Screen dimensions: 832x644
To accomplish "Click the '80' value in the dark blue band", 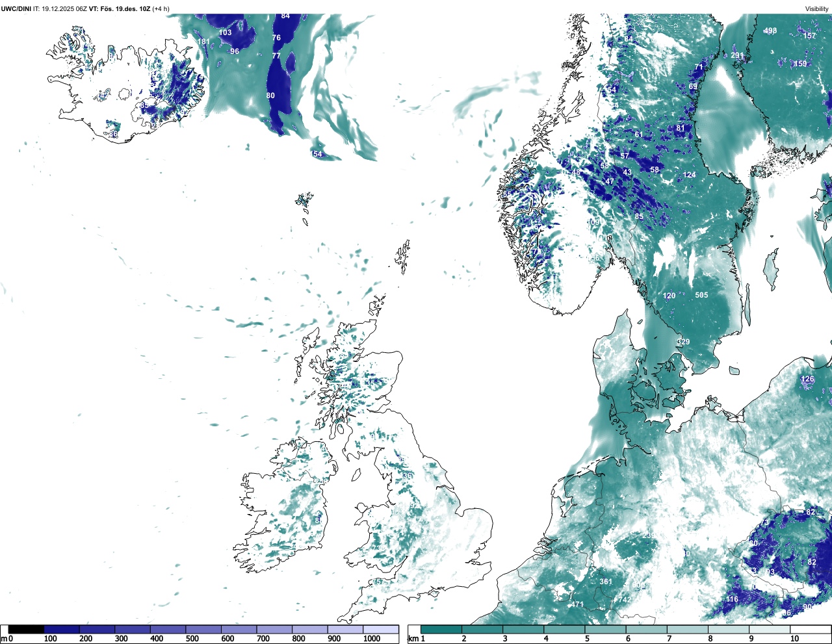I will point(270,96).
